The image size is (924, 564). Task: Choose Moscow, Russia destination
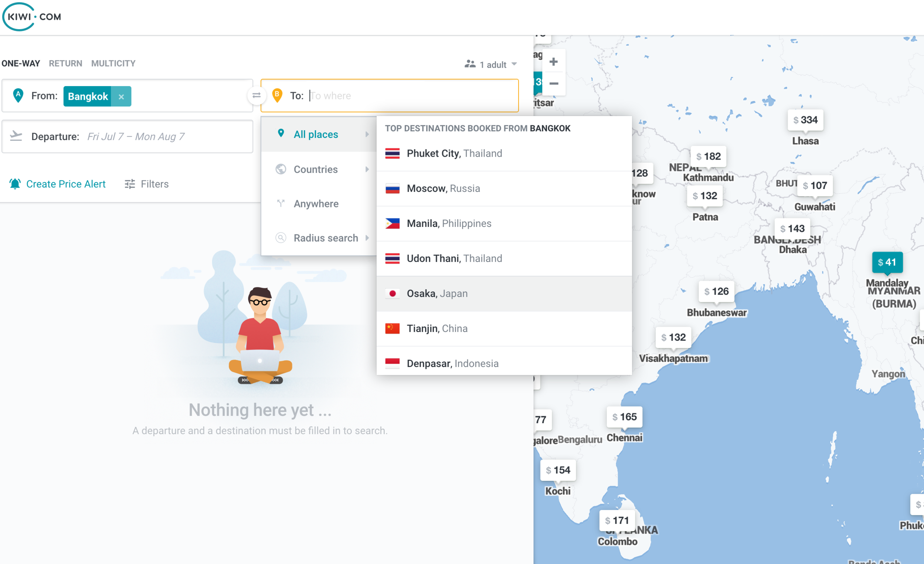pos(504,188)
